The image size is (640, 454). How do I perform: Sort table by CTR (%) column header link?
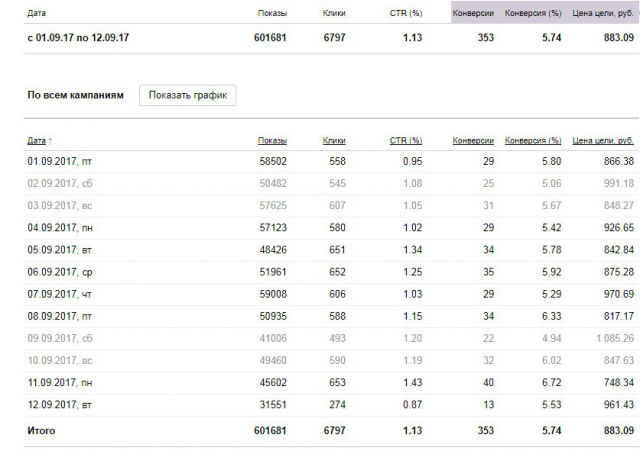coord(406,140)
